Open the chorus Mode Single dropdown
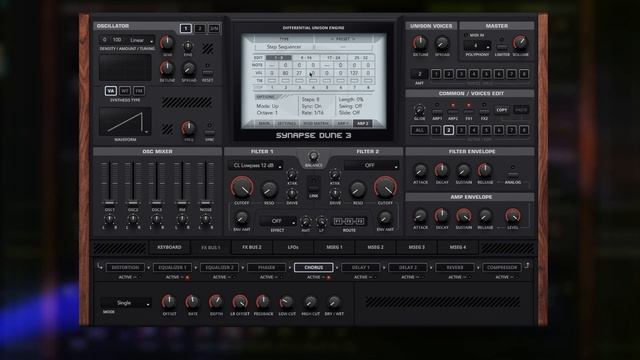This screenshot has height=360, width=640. pyautogui.click(x=126, y=303)
